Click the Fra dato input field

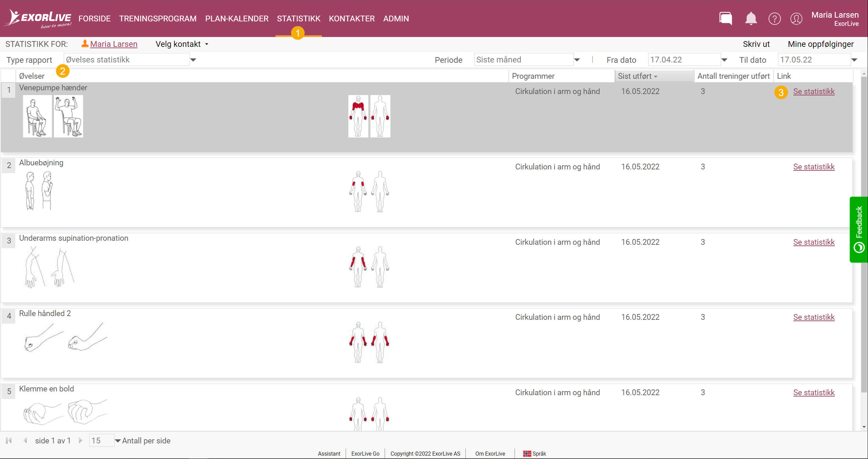point(684,60)
